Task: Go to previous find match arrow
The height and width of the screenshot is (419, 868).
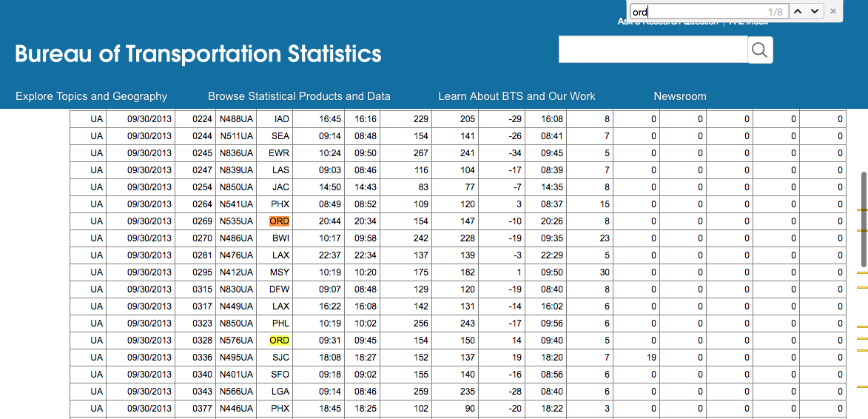Action: pos(797,11)
